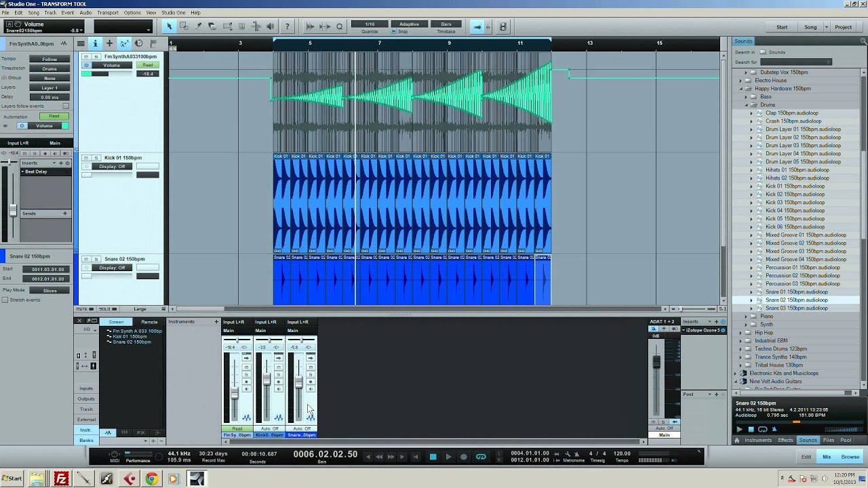The height and width of the screenshot is (488, 868).
Task: Switch to the Instruments browser tab
Action: pyautogui.click(x=758, y=441)
